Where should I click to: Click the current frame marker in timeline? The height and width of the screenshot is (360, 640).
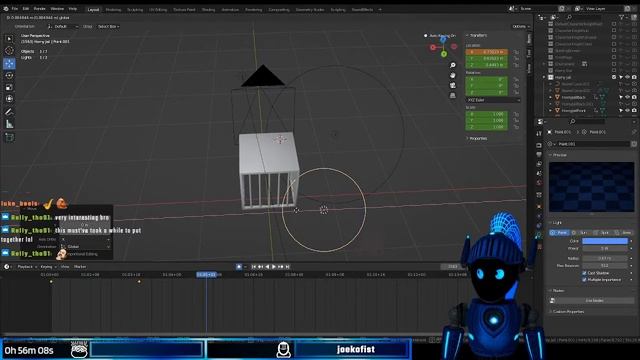[206, 275]
